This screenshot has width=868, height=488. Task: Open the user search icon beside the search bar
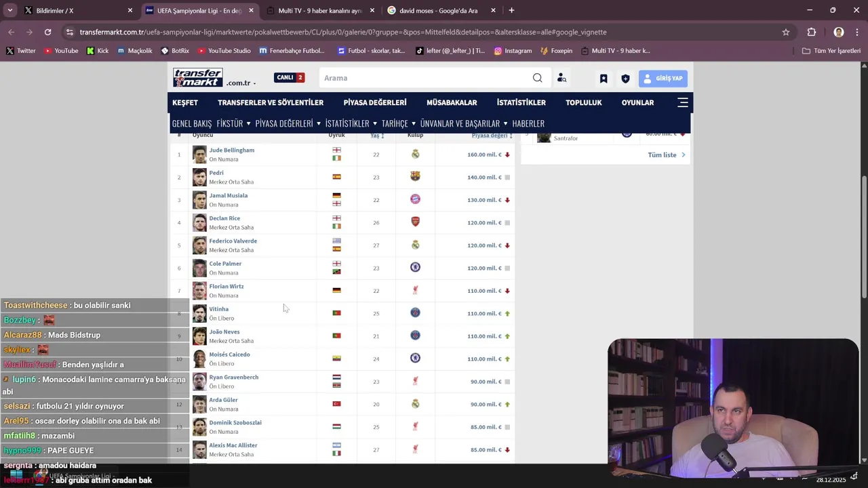561,78
